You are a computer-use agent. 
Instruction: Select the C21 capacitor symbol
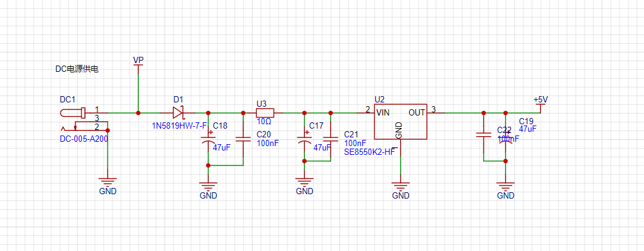(330, 138)
